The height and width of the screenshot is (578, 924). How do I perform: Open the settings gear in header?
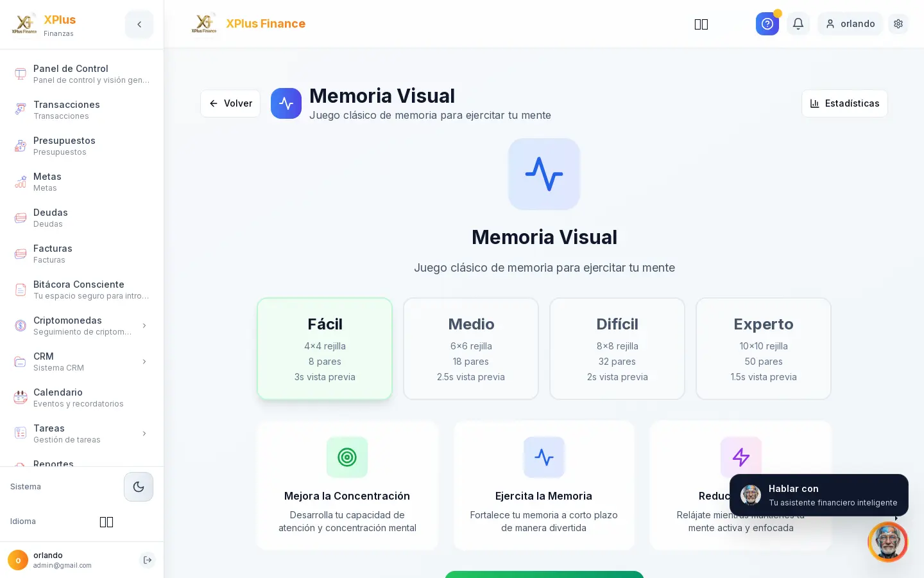(898, 24)
